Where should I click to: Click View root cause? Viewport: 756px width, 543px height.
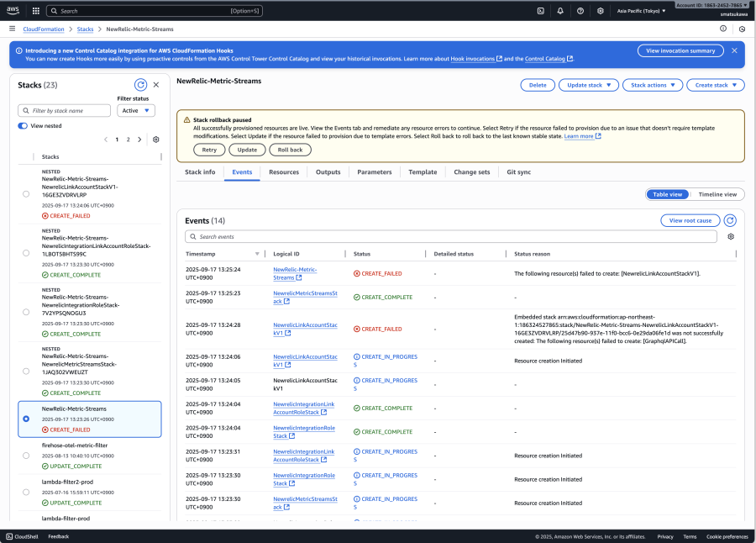pyautogui.click(x=690, y=220)
